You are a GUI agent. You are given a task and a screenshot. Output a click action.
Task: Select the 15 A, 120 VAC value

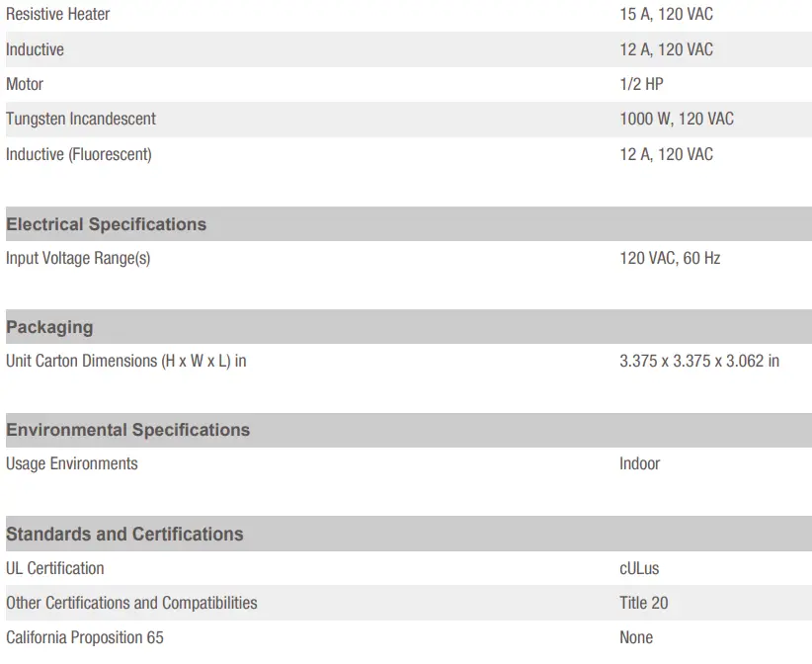(x=666, y=15)
